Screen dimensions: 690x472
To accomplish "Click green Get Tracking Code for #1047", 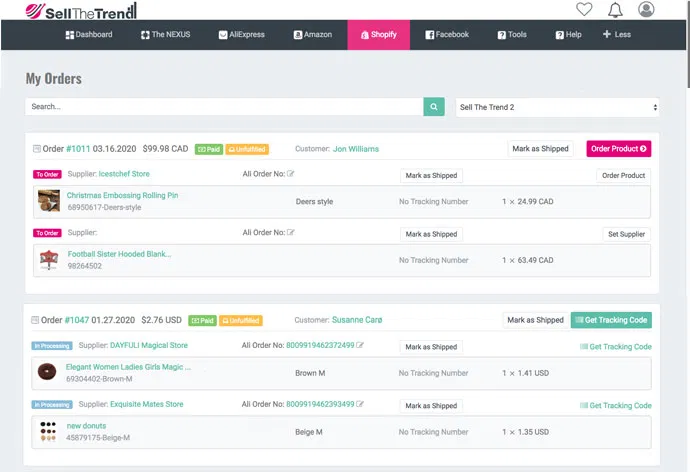I will pos(611,320).
